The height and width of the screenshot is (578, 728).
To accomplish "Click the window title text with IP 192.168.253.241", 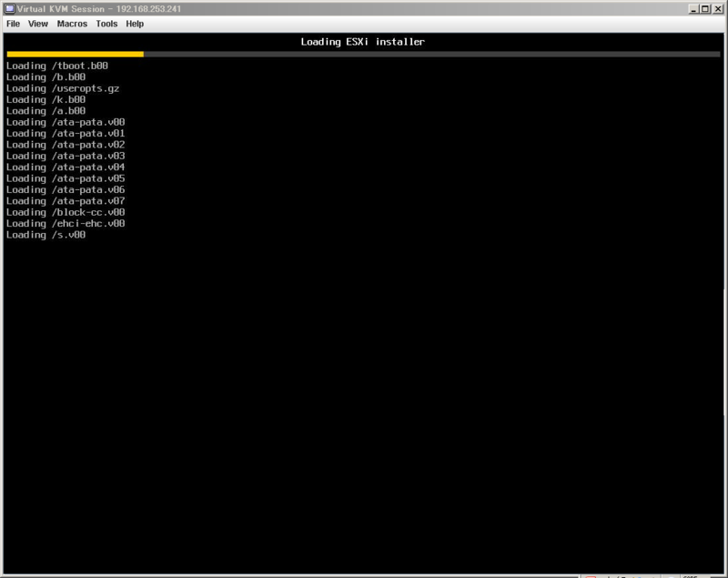I will 99,9.
